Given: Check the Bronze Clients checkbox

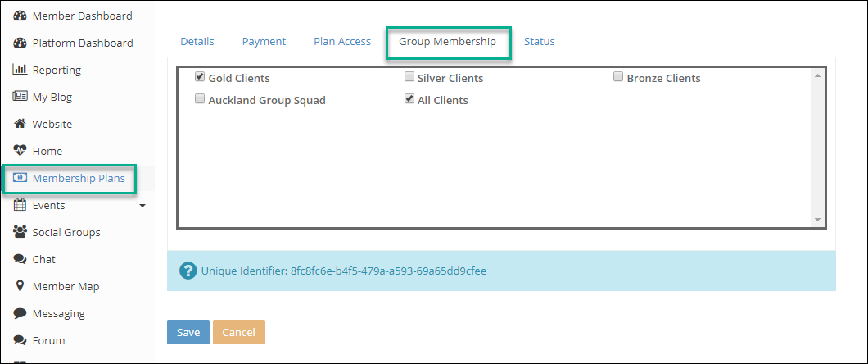Looking at the screenshot, I should click(619, 77).
